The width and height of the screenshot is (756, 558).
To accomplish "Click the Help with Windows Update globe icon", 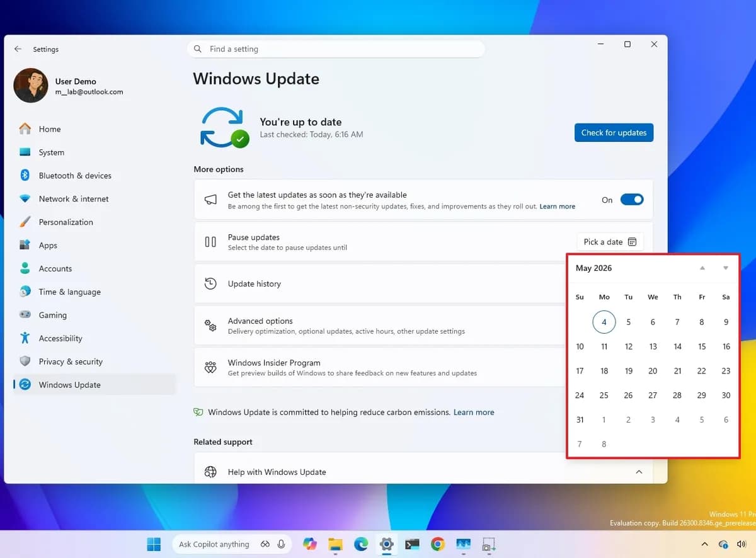I will click(210, 472).
